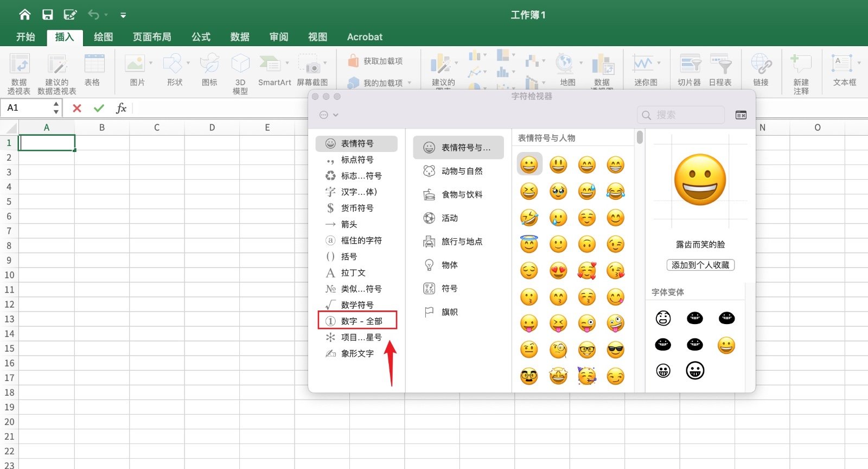868x469 pixels.
Task: Click the emoji grid scrollbar
Action: (640, 137)
